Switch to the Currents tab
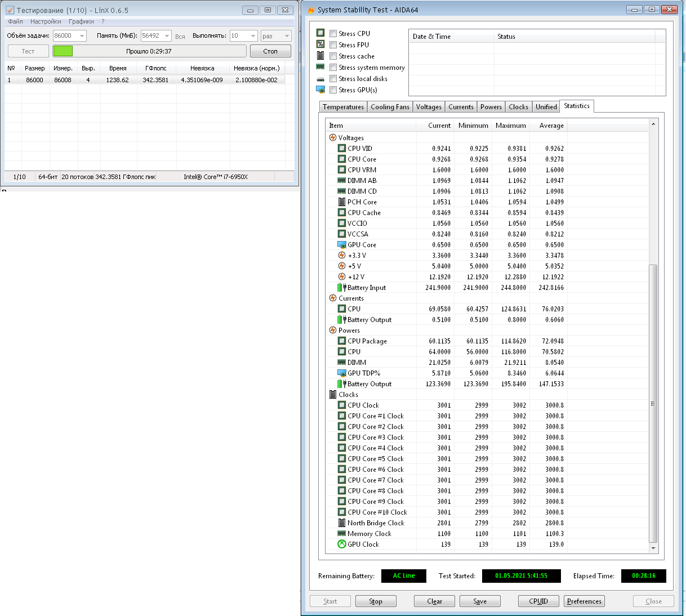Image resolution: width=686 pixels, height=616 pixels. 461,107
